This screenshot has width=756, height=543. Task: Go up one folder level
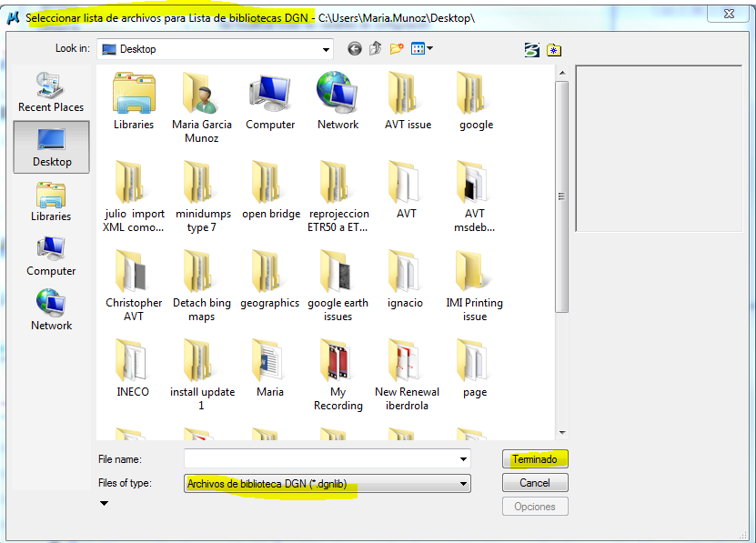(x=375, y=49)
